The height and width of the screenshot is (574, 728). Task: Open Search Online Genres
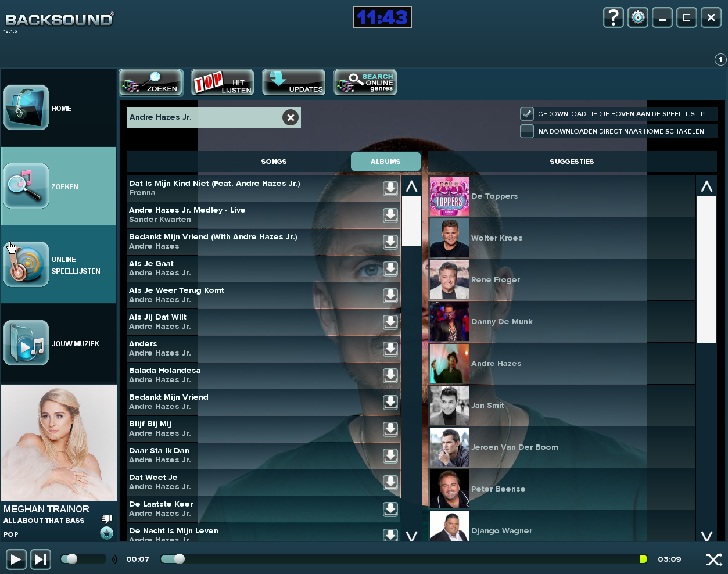(365, 82)
